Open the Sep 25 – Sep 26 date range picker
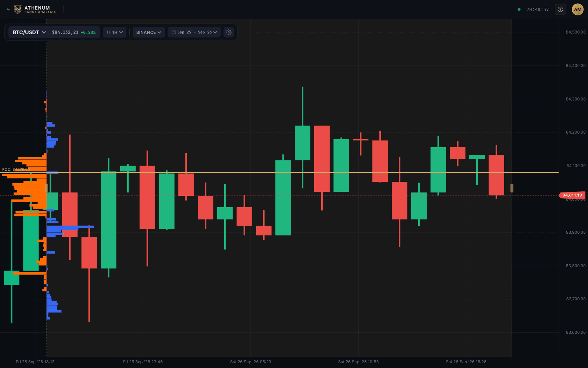Image resolution: width=588 pixels, height=368 pixels. coord(194,32)
